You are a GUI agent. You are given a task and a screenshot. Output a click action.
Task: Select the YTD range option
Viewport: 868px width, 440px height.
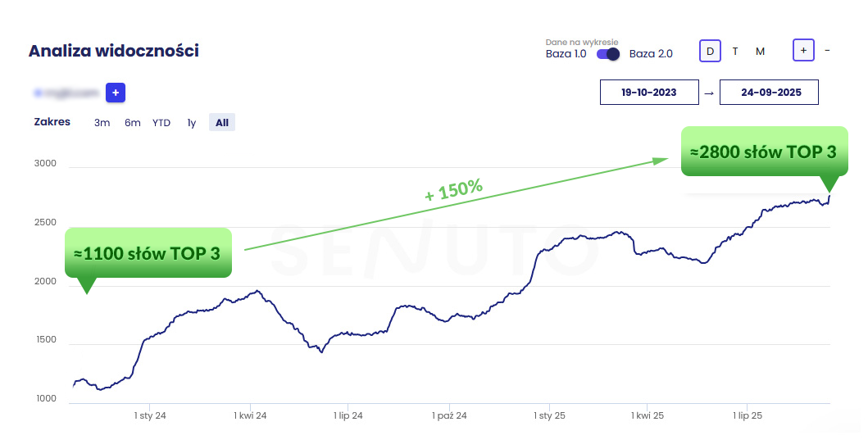[161, 123]
